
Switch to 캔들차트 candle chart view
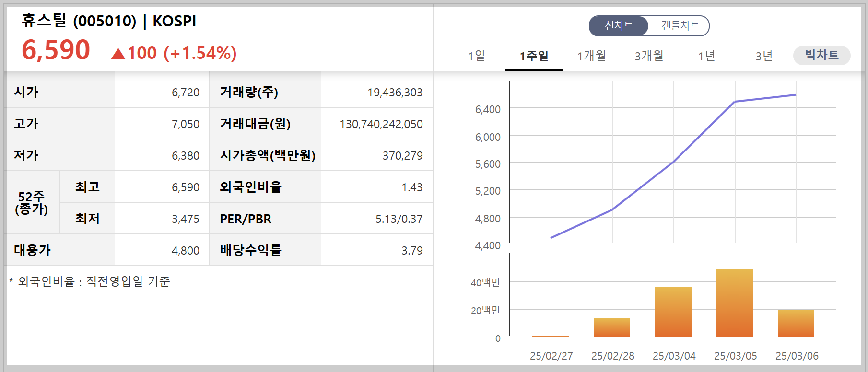[x=680, y=25]
